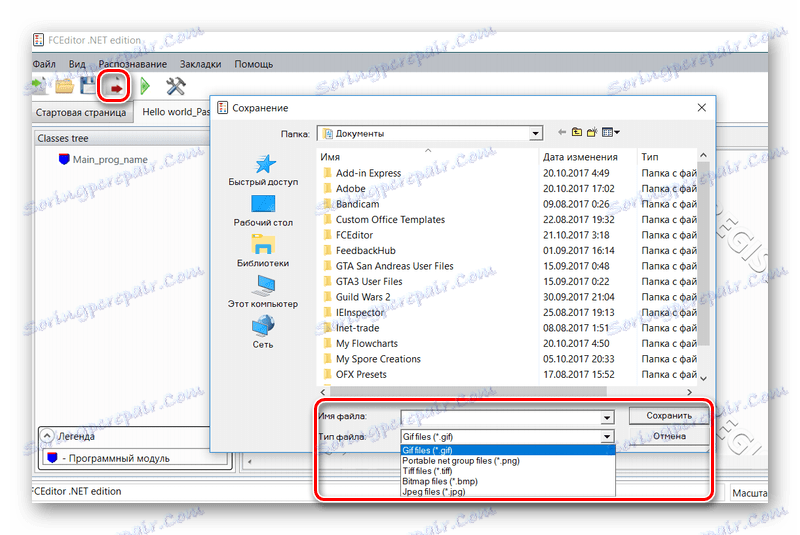Open the Файл menu

point(44,64)
